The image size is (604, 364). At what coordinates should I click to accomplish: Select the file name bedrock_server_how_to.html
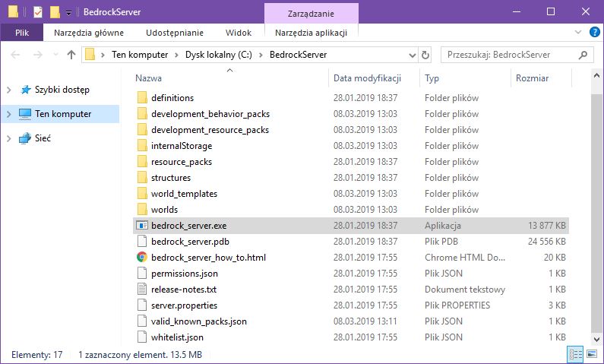208,258
